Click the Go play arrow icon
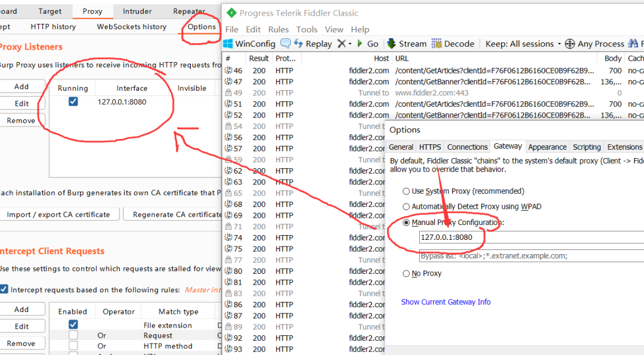 (360, 44)
